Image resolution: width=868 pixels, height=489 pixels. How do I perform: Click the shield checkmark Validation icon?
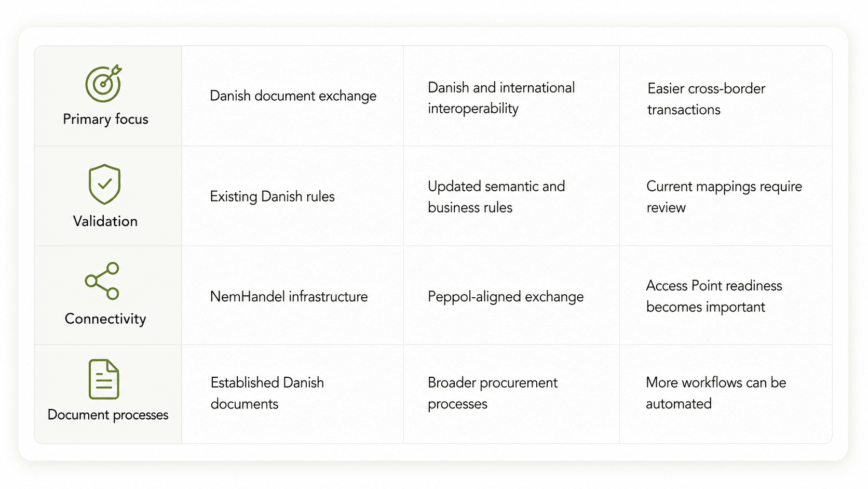click(x=104, y=184)
